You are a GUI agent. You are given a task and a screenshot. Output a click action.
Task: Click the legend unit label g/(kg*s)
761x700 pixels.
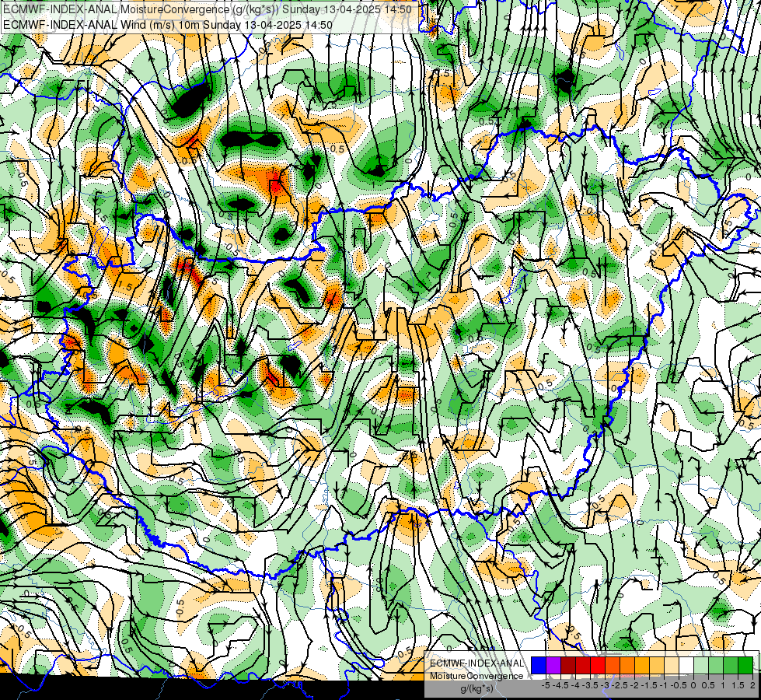[x=477, y=688]
